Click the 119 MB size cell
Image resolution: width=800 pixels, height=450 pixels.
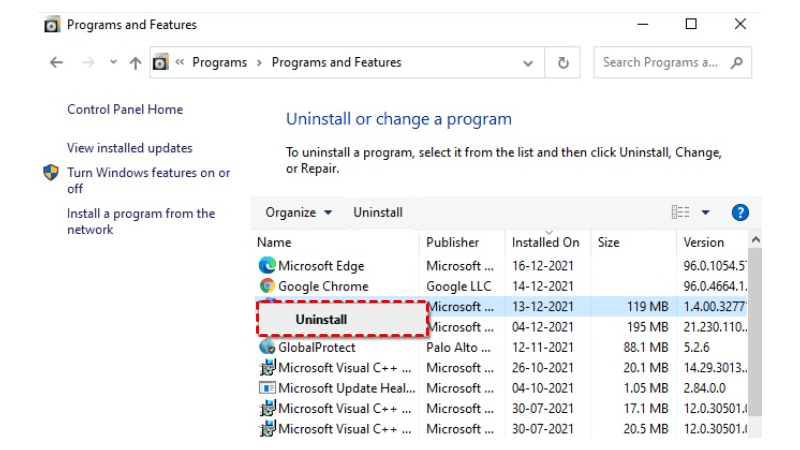point(647,307)
